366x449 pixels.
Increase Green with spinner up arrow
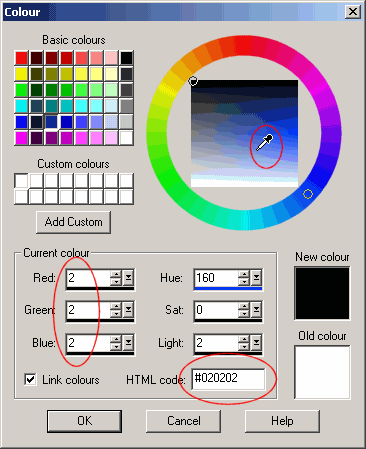click(x=116, y=306)
